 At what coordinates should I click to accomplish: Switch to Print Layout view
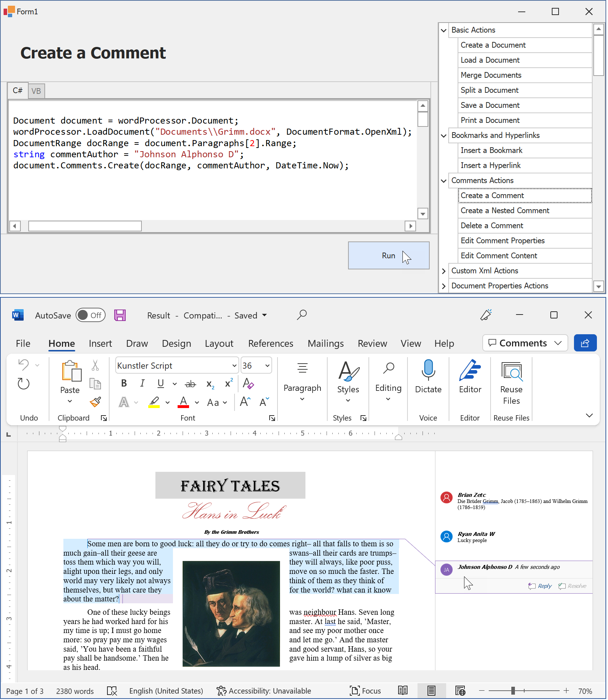431,691
